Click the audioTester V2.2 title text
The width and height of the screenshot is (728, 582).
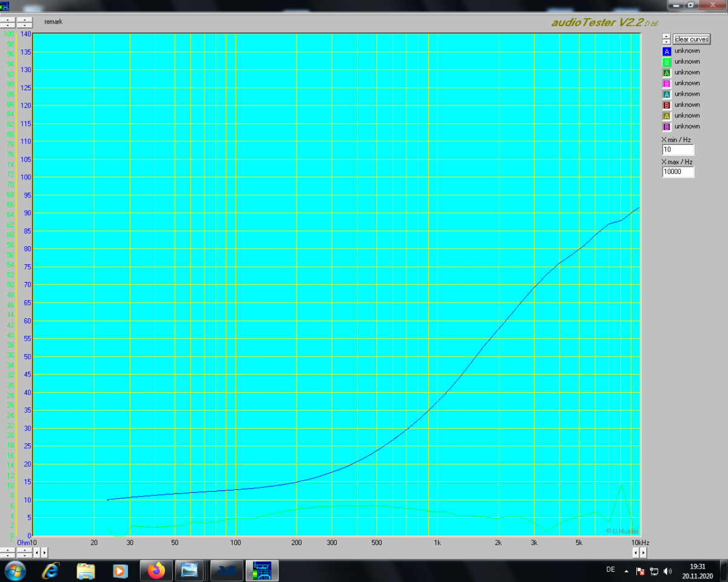click(596, 22)
